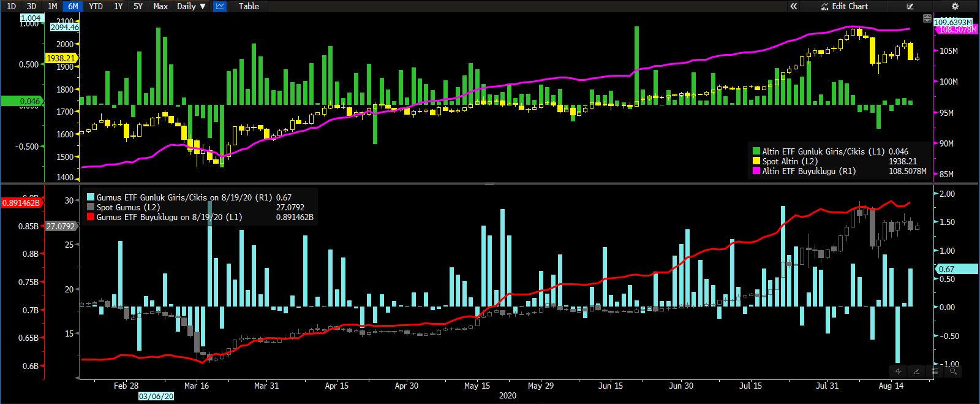Switch to the line chart view icon
The image size is (980, 404).
click(220, 6)
